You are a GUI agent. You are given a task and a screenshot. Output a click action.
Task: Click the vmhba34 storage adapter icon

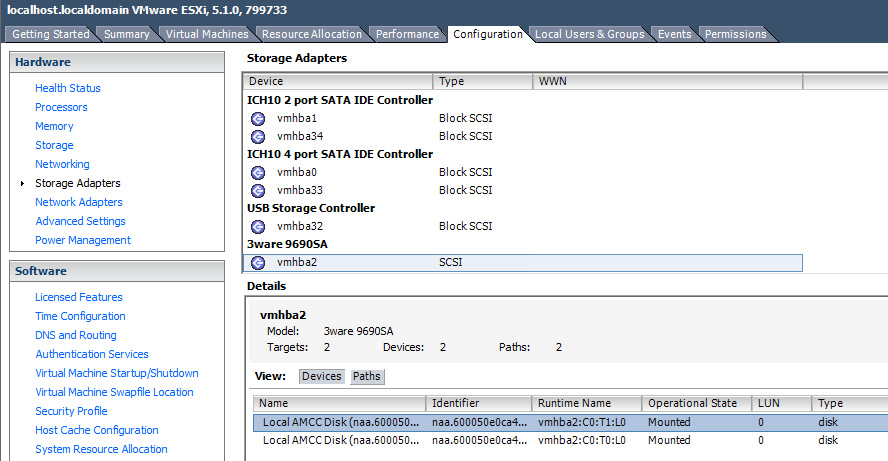[x=257, y=136]
